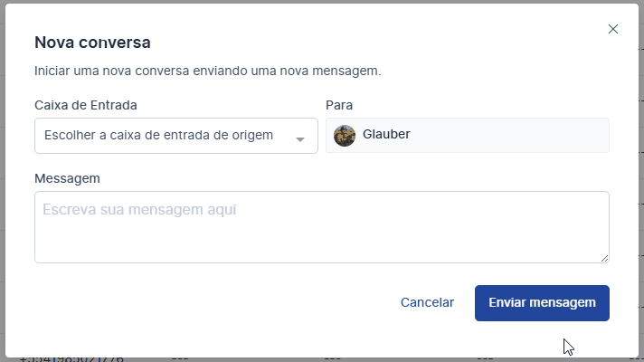Image resolution: width=644 pixels, height=362 pixels.
Task: Select the Glauber recipient name
Action: click(x=385, y=135)
